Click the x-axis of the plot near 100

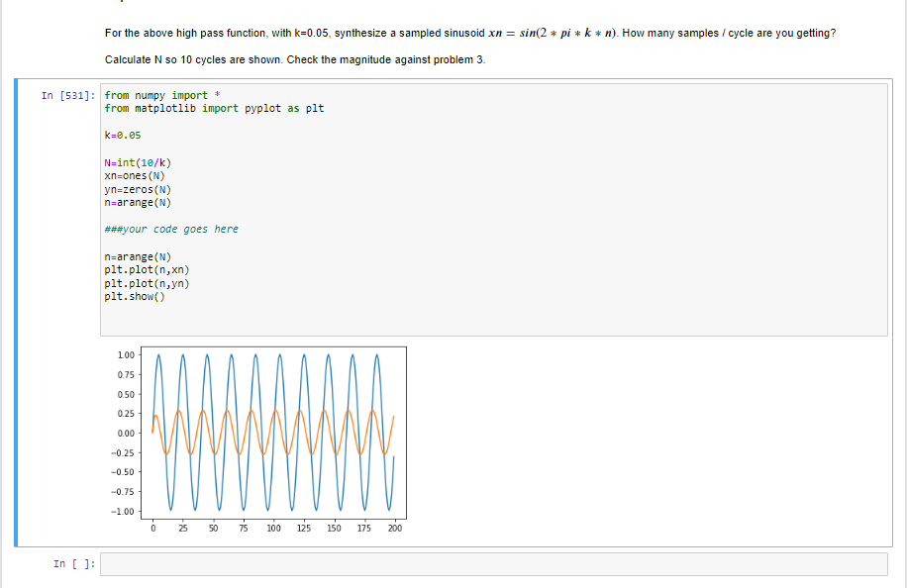[274, 528]
